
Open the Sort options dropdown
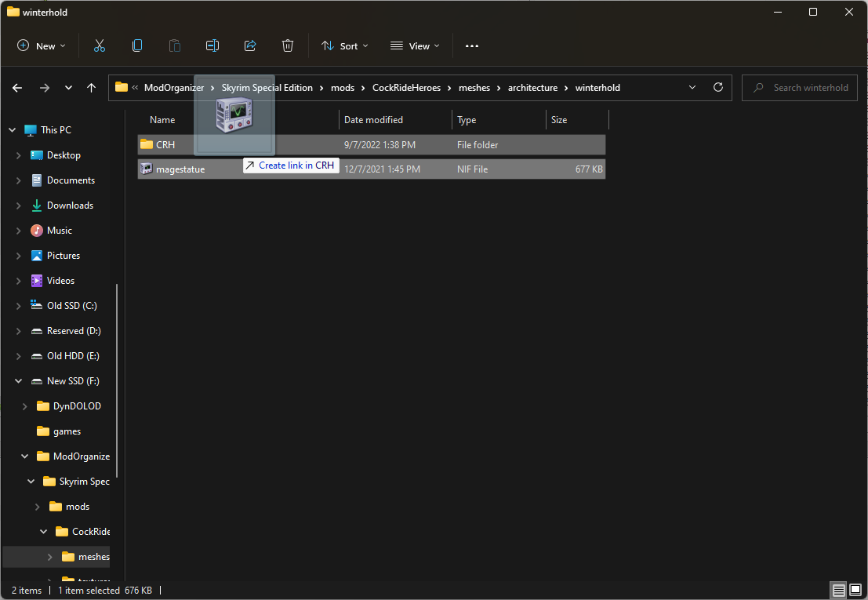(x=344, y=46)
